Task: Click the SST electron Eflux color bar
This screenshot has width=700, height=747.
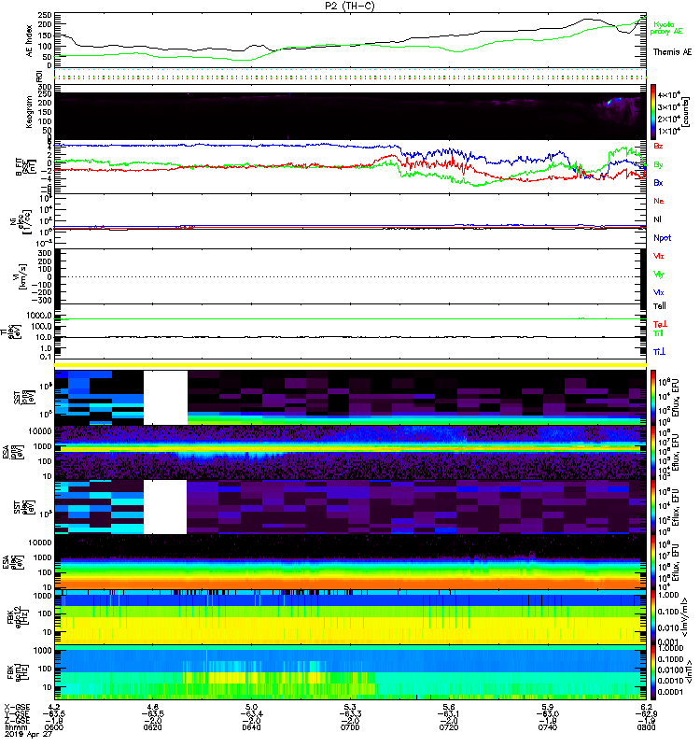Action: (653, 507)
